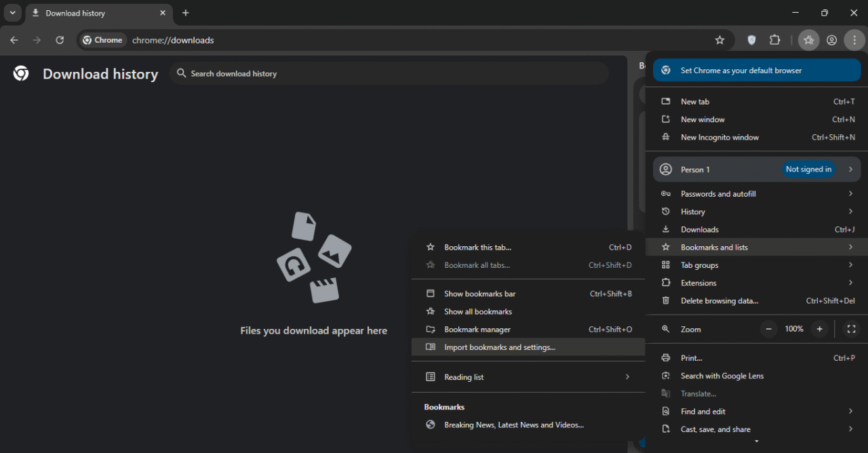868x453 pixels.
Task: Click Show all bookmarks
Action: [x=528, y=311]
